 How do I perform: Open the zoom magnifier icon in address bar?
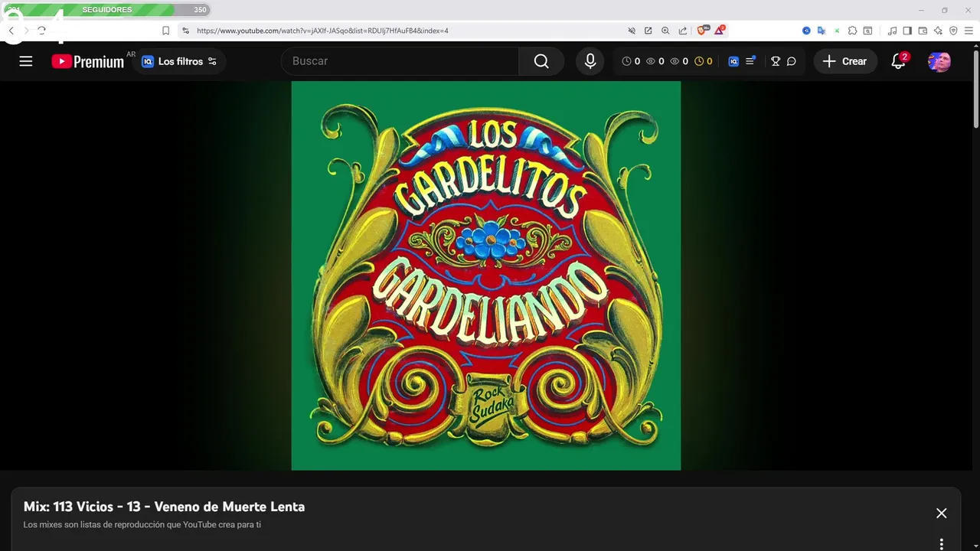[x=665, y=31]
